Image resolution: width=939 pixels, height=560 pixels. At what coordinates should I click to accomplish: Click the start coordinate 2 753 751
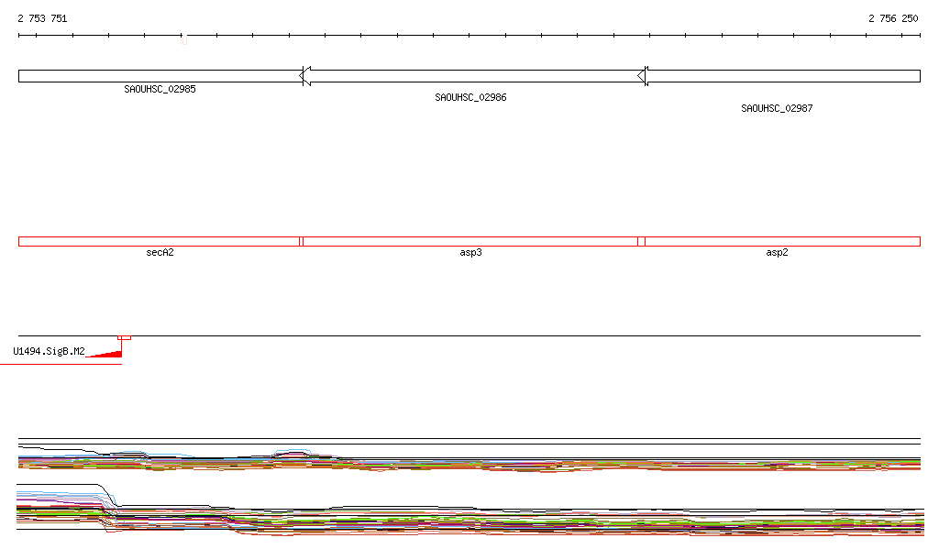tap(42, 18)
